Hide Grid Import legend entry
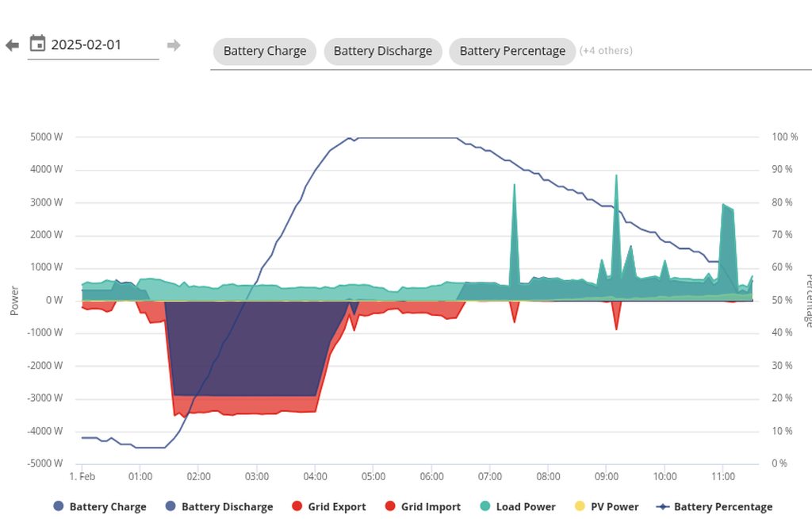Image resolution: width=812 pixels, height=519 pixels. pyautogui.click(x=430, y=506)
